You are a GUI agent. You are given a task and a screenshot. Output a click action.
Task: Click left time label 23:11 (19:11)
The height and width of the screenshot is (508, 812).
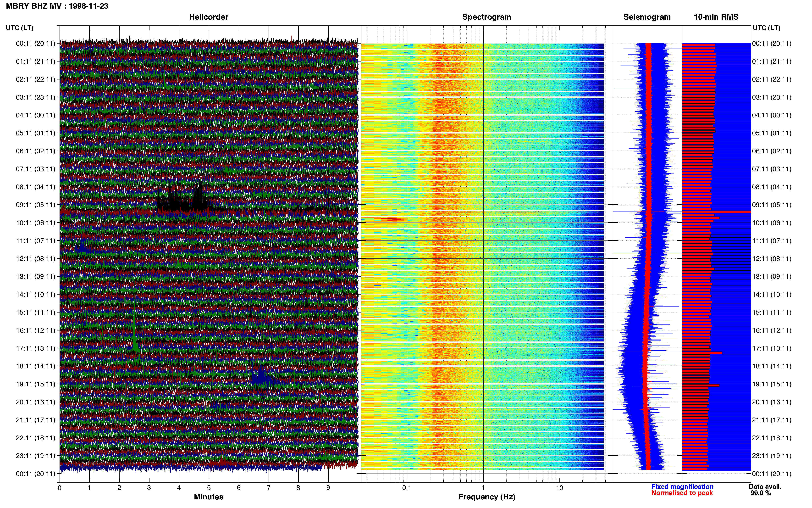(x=36, y=456)
